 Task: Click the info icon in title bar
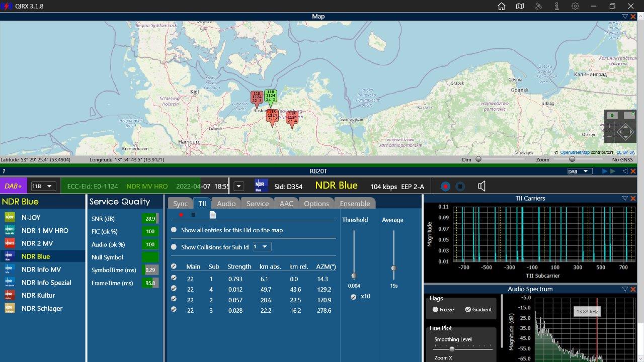(557, 7)
